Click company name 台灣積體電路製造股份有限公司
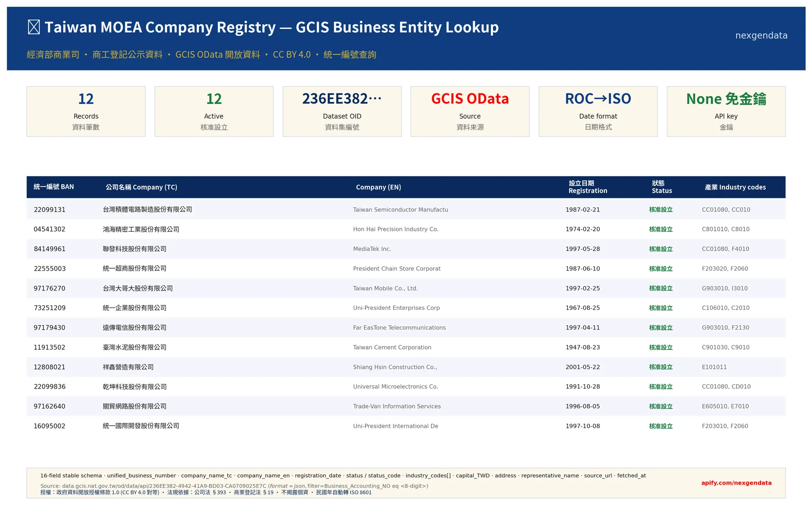This screenshot has height=505, width=812. 148,210
